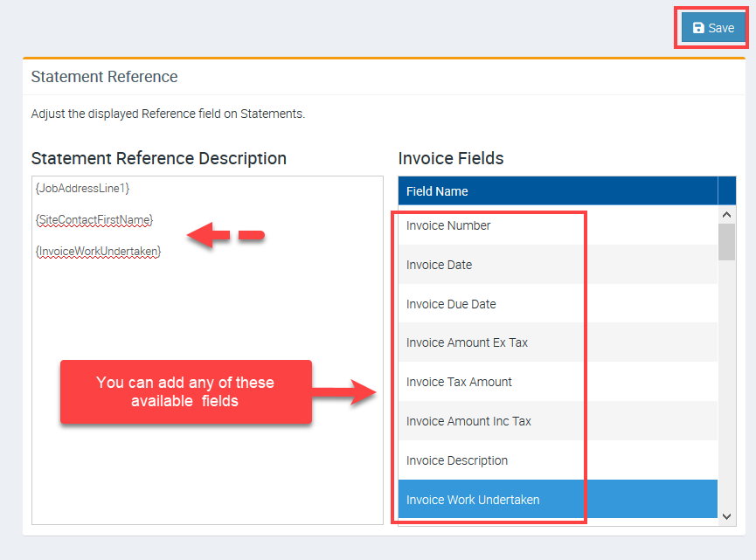Pick the Invoice Amount Ex Tax field
Screen dimensions: 756x560
coord(467,342)
